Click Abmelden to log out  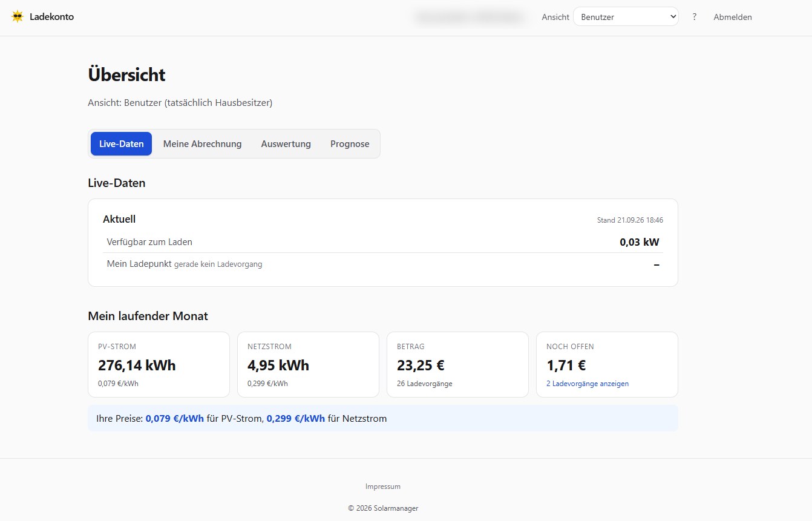tap(733, 17)
